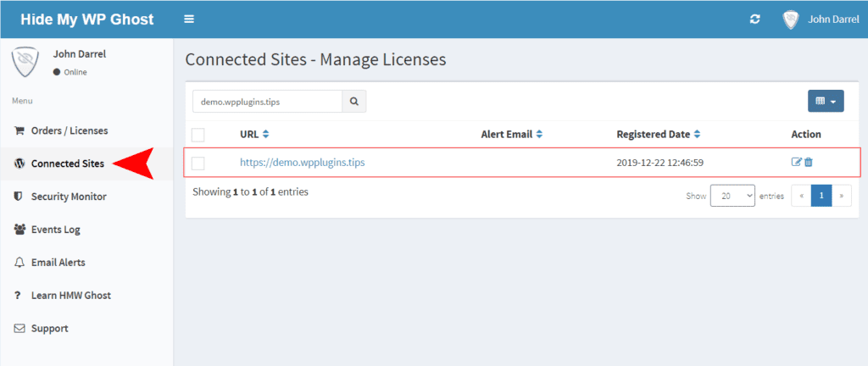Image resolution: width=868 pixels, height=366 pixels.
Task: Go to next page of results
Action: (x=842, y=196)
